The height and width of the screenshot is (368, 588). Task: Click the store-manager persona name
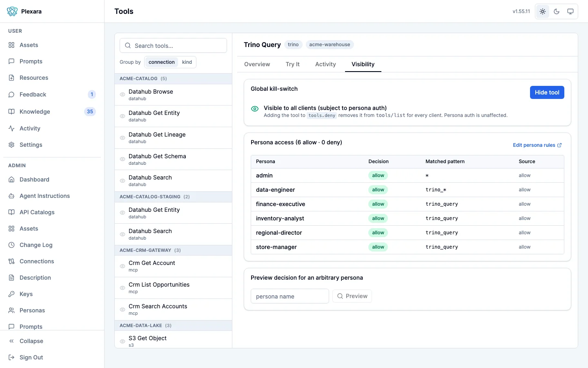276,247
